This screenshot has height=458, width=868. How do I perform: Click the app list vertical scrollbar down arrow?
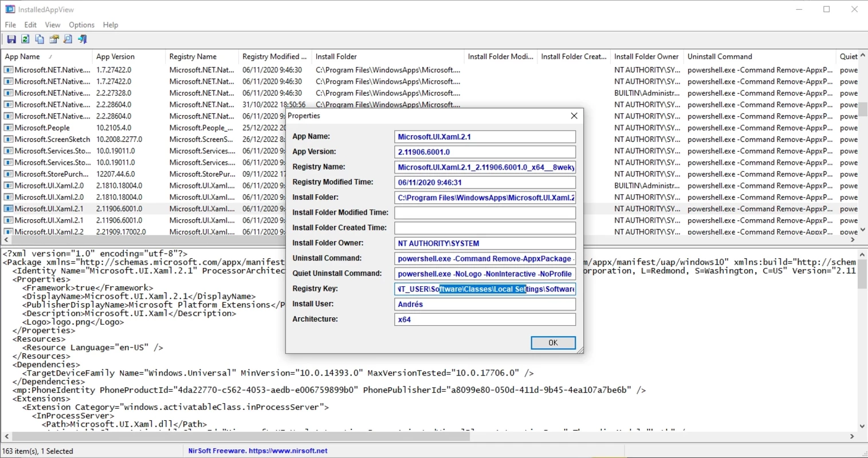coord(863,230)
